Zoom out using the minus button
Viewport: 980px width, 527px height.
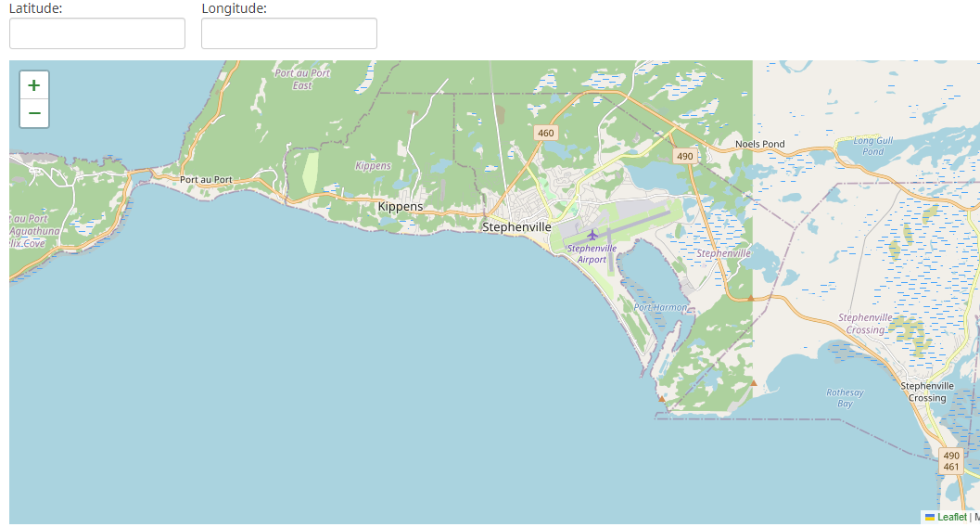(x=34, y=113)
